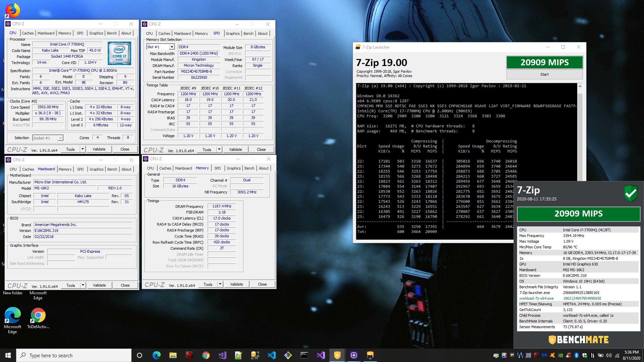Image resolution: width=644 pixels, height=362 pixels.
Task: Switch to BenchMate shield taskbar icon
Action: click(337, 355)
